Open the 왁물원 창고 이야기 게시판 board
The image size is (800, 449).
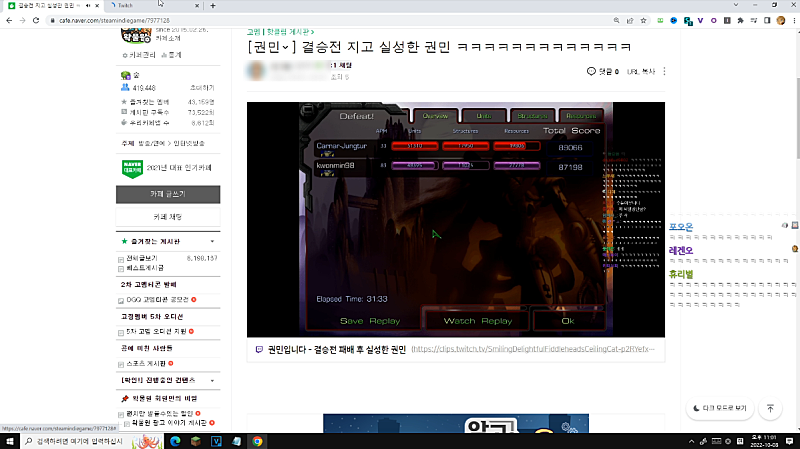pyautogui.click(x=169, y=423)
